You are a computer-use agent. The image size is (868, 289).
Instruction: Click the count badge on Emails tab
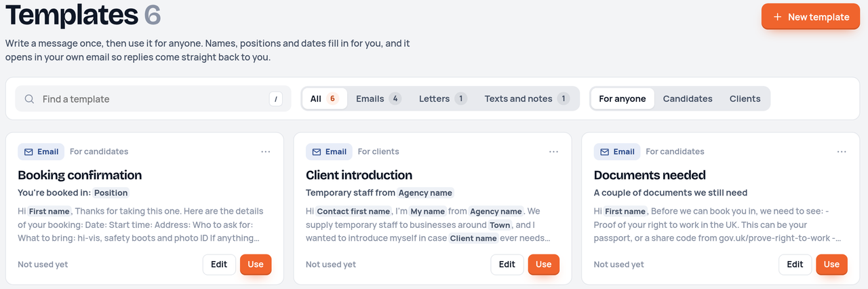395,99
